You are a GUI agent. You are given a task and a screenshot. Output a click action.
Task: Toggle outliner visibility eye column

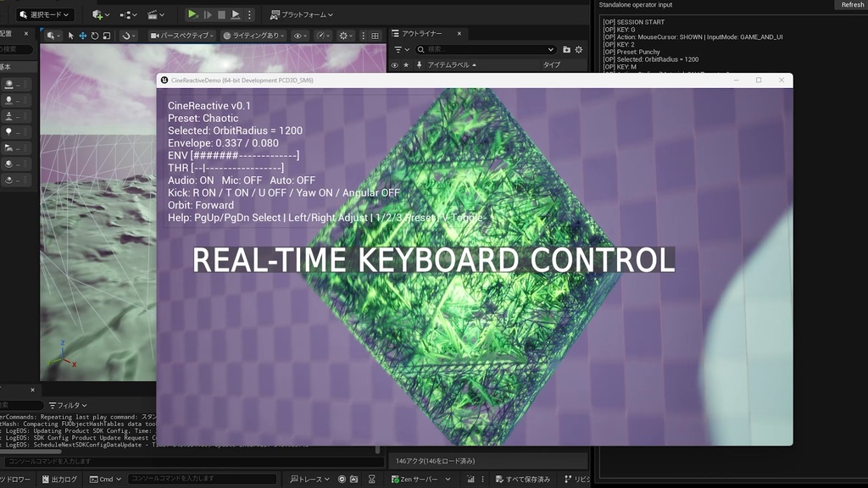(x=395, y=64)
